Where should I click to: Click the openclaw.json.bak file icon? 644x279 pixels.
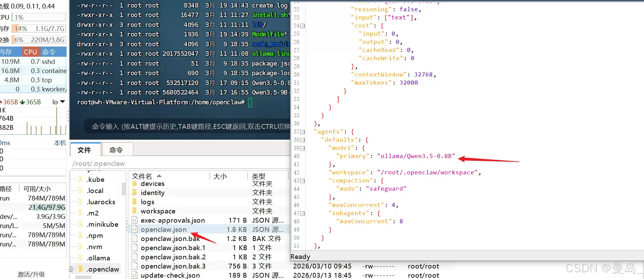tap(135, 239)
